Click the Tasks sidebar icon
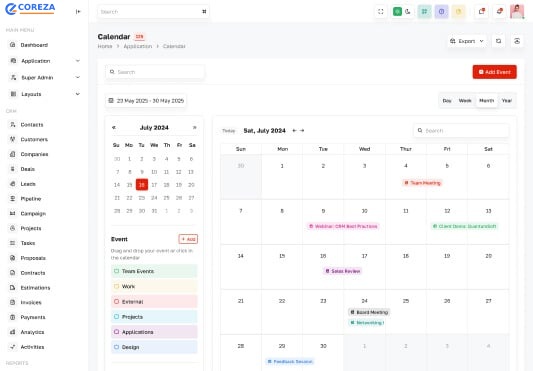Screen dimensions: 533x371 (x=13, y=243)
